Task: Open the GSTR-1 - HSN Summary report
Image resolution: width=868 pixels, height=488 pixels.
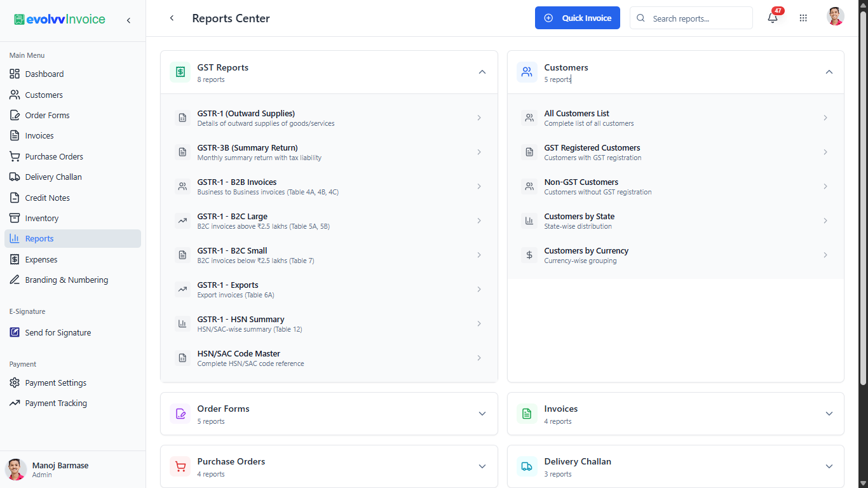Action: (329, 323)
